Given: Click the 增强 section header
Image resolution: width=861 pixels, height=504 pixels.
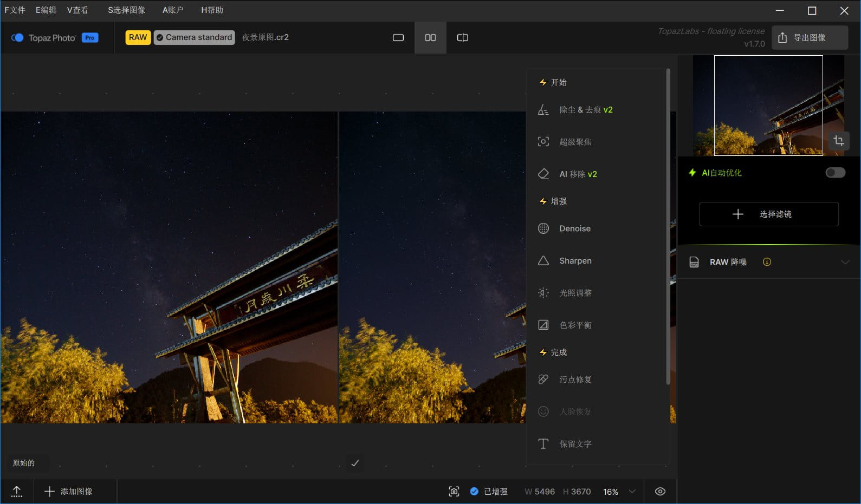Looking at the screenshot, I should [553, 201].
